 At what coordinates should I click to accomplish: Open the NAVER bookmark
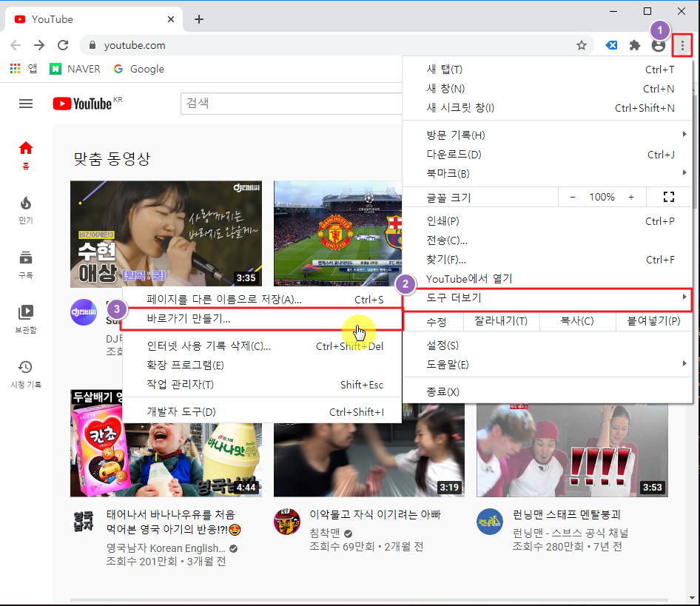click(75, 69)
